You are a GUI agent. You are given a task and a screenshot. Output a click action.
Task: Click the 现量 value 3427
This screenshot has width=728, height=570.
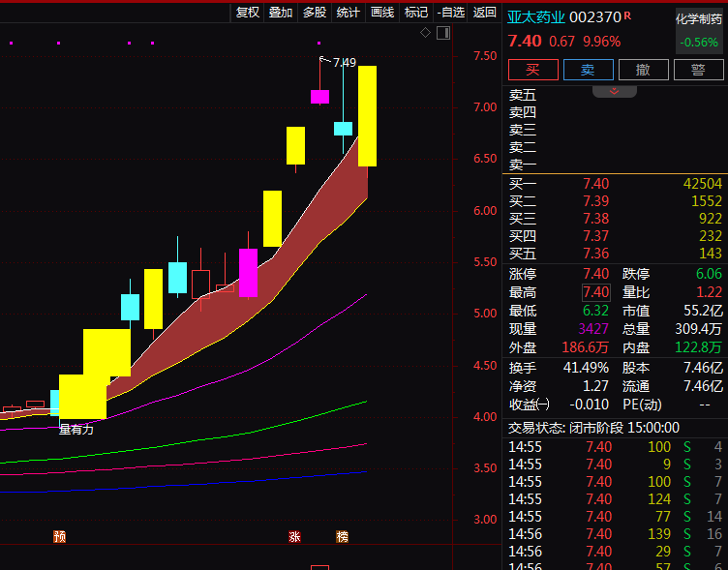[x=593, y=329]
